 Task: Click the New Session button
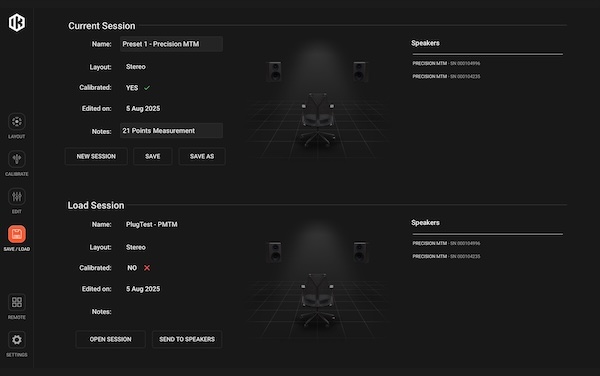[96, 156]
